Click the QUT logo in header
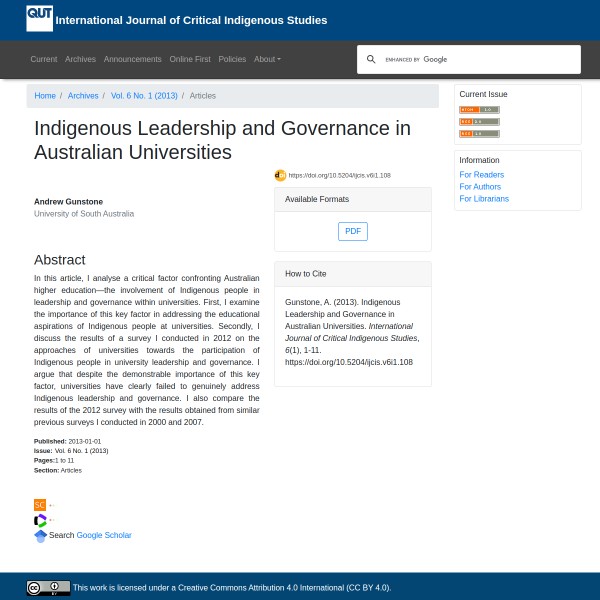 pos(40,19)
